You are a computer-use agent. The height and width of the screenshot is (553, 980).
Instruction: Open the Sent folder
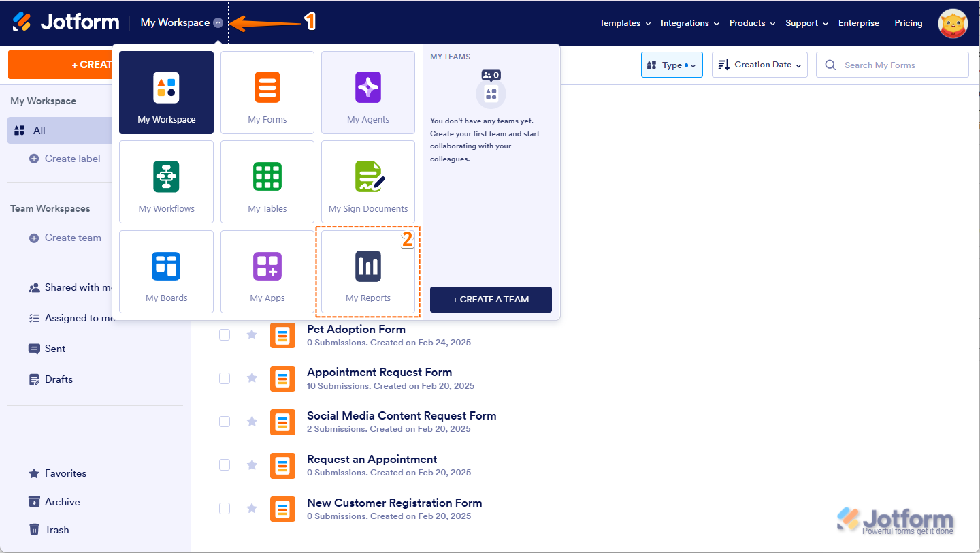(x=47, y=349)
